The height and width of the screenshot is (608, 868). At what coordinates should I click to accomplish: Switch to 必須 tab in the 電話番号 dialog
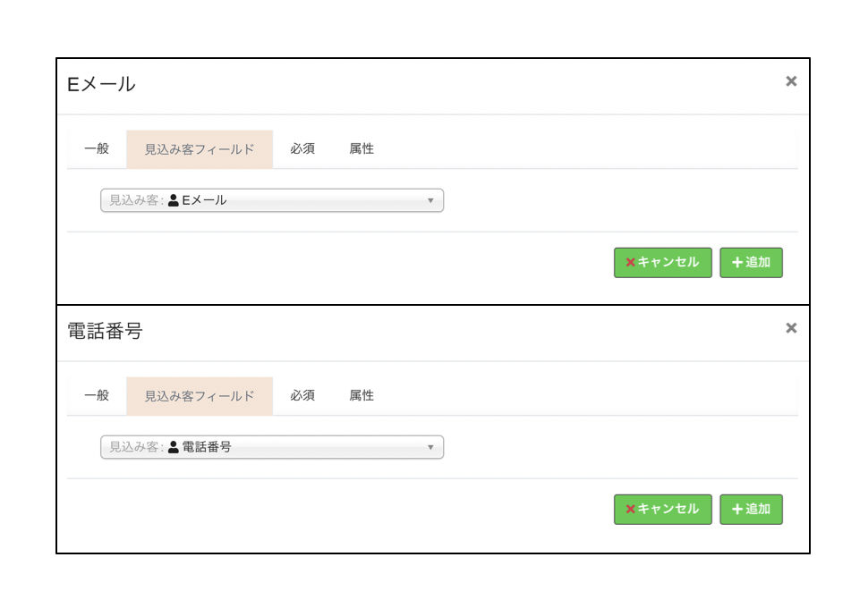pos(302,395)
